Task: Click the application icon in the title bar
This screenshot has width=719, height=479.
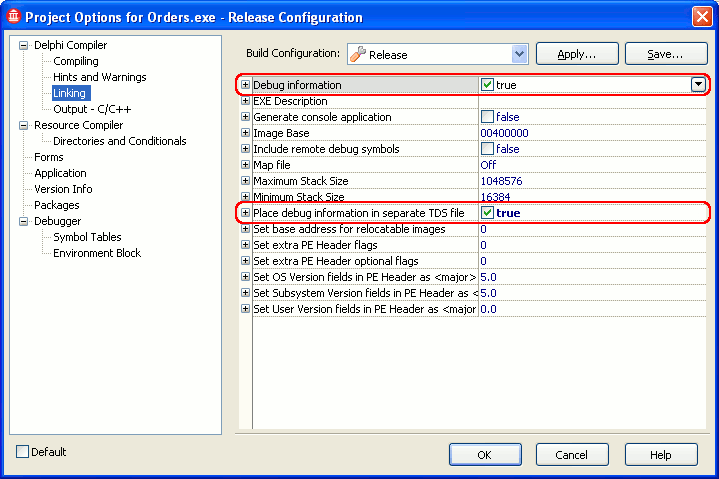Action: pos(13,16)
